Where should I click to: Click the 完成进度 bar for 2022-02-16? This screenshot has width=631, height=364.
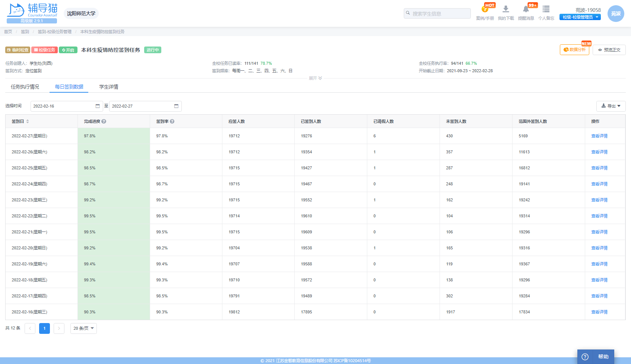click(x=114, y=312)
